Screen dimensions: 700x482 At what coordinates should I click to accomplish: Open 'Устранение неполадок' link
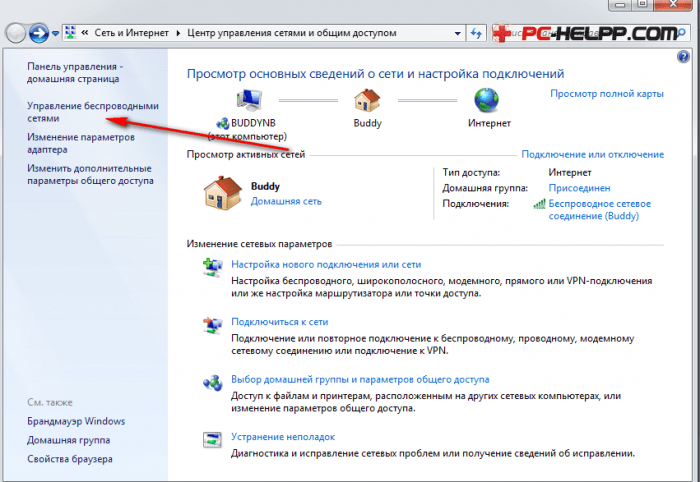pos(283,437)
